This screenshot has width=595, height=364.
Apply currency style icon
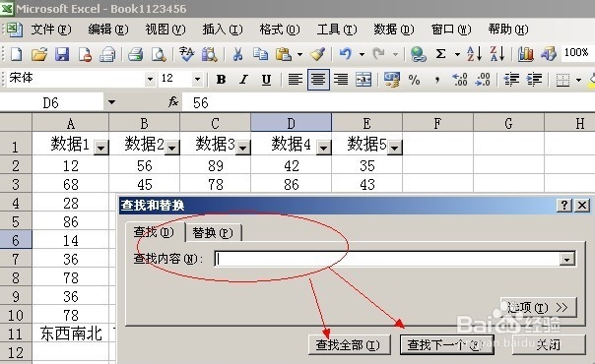tap(392, 80)
